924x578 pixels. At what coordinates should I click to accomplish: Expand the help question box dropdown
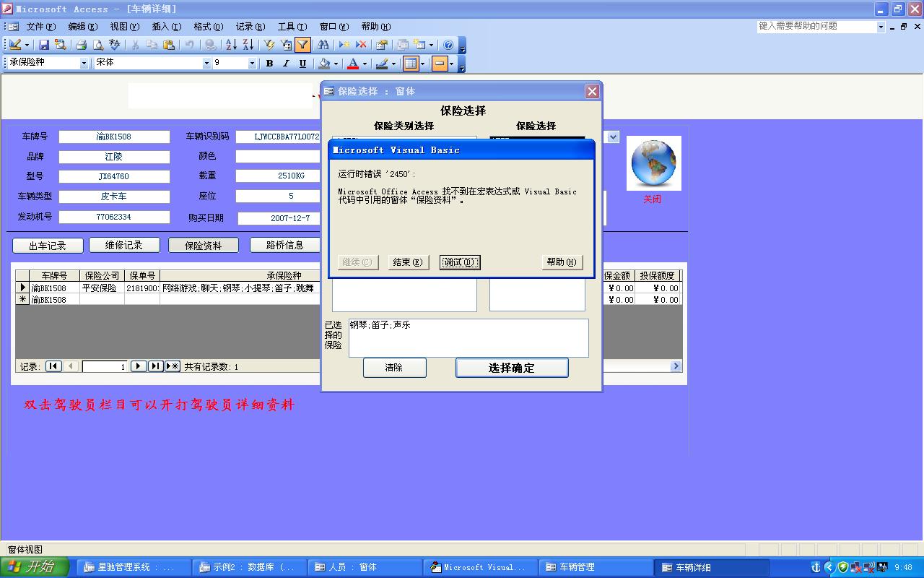tap(881, 27)
